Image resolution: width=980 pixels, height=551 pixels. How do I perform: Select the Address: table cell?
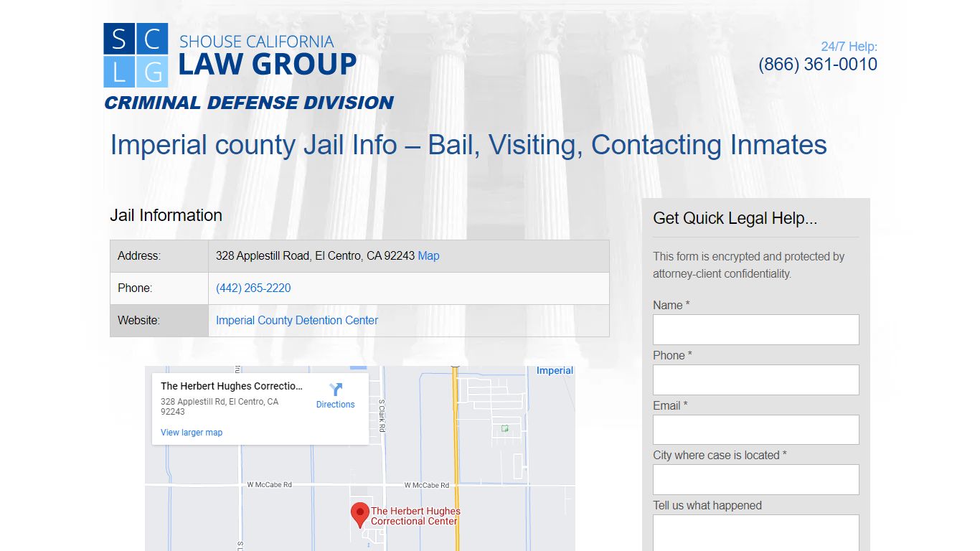(159, 256)
